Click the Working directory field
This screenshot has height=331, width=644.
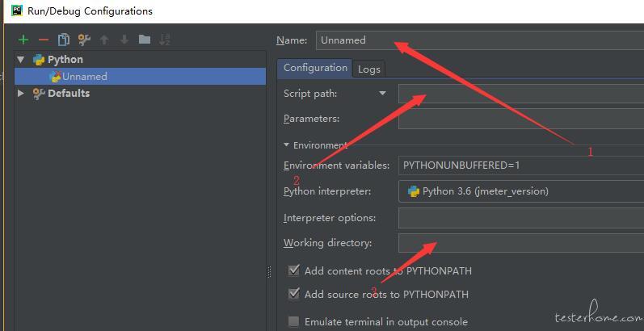(521, 243)
